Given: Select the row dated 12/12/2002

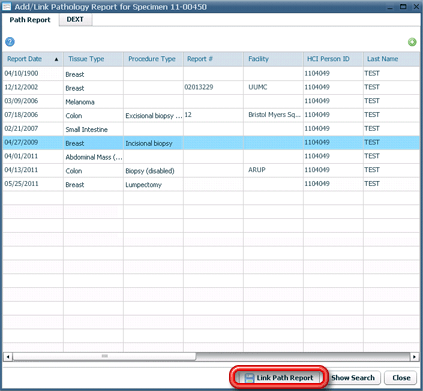Looking at the screenshot, I should pyautogui.click(x=211, y=87).
